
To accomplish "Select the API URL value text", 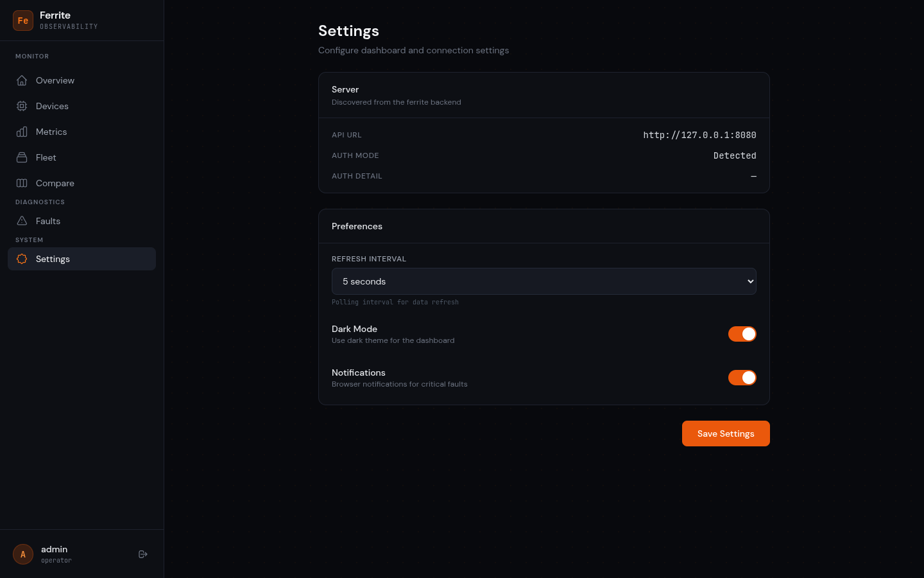I will tap(699, 135).
